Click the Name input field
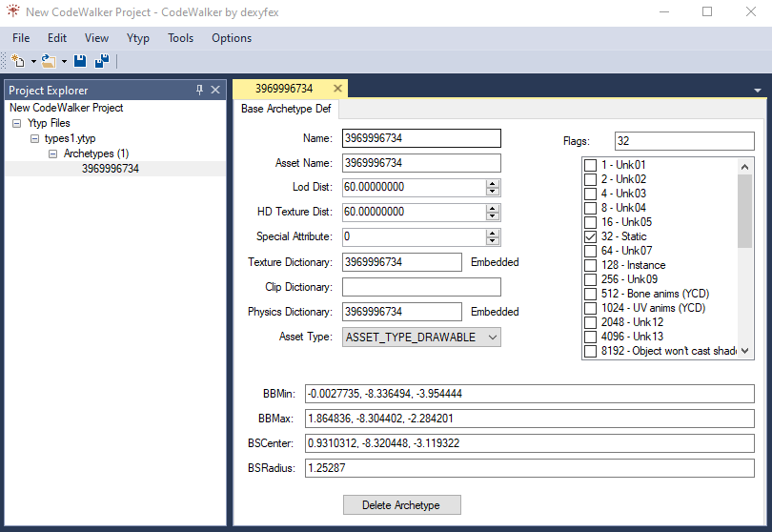Screen dimensions: 772x532 tap(421, 138)
